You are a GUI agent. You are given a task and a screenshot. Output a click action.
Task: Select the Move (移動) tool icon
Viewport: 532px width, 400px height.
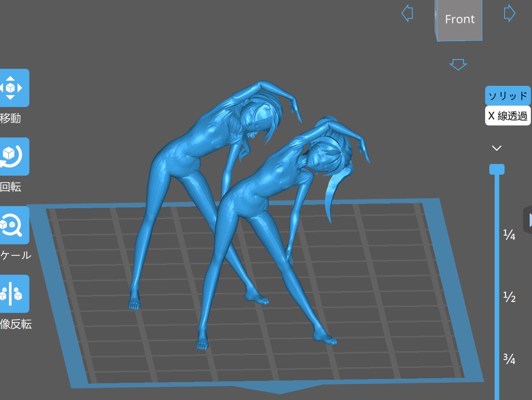[14, 88]
